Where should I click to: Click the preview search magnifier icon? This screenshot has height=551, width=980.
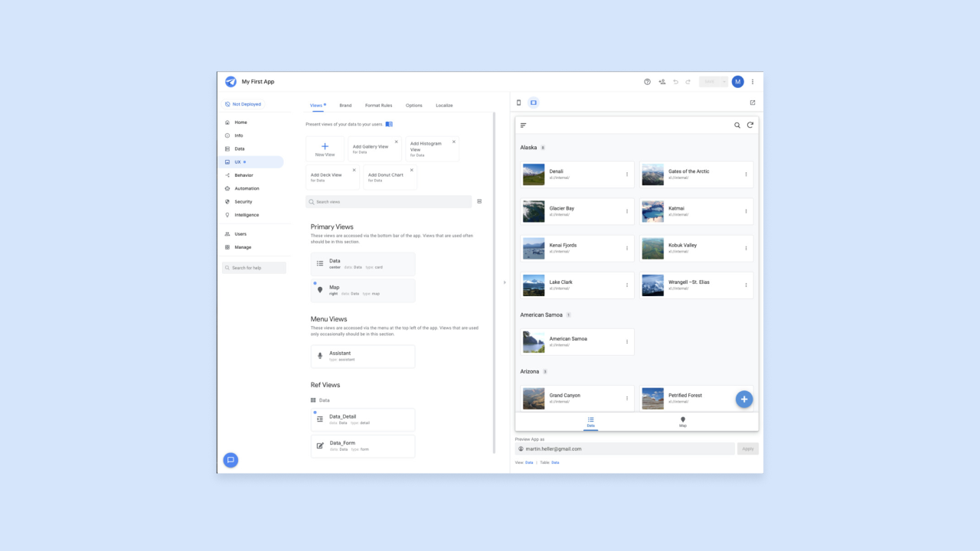pyautogui.click(x=737, y=126)
